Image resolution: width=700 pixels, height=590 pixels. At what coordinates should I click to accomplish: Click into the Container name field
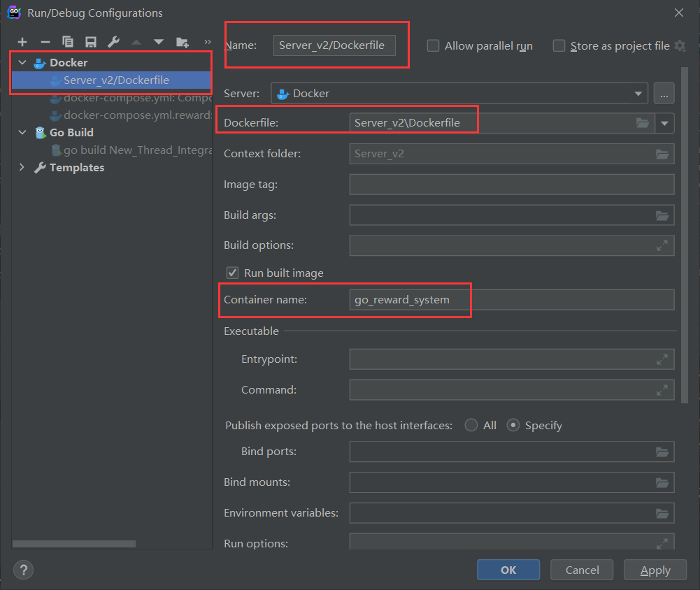(512, 300)
